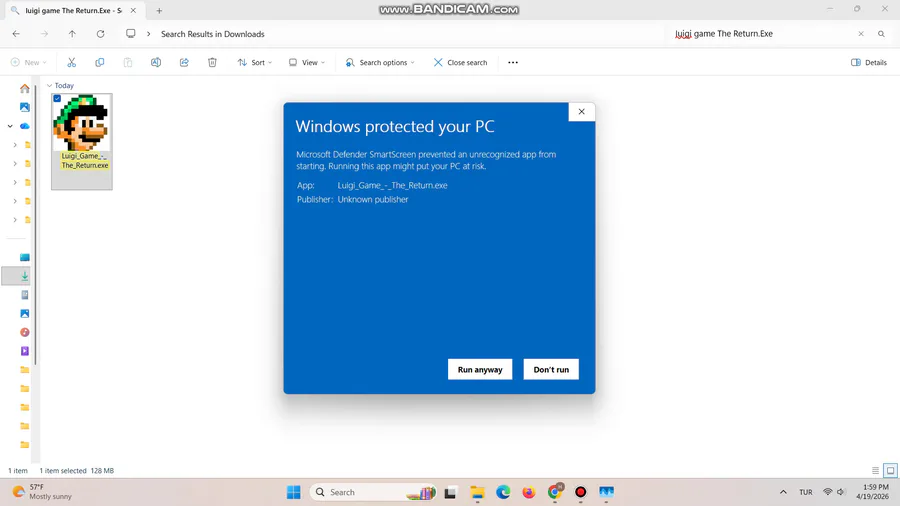Collapse the Today group
Screen dimensions: 900x506
click(49, 85)
